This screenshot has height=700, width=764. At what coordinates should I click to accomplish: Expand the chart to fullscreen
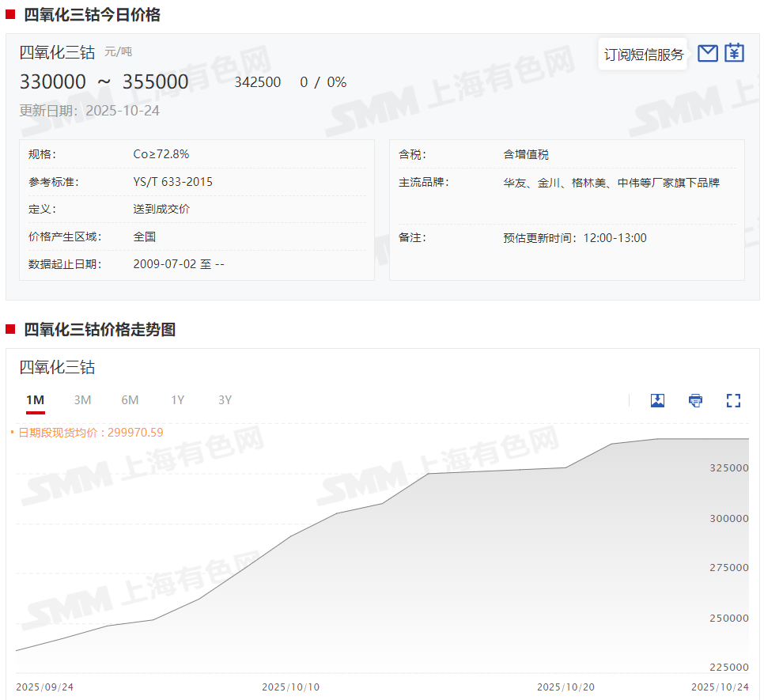coord(733,400)
